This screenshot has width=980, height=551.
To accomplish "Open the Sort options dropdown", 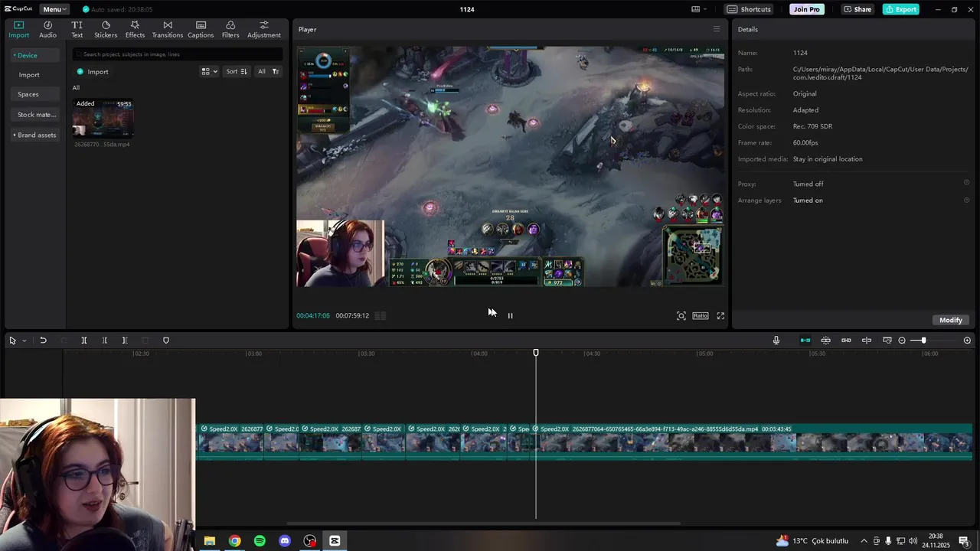I will click(237, 71).
